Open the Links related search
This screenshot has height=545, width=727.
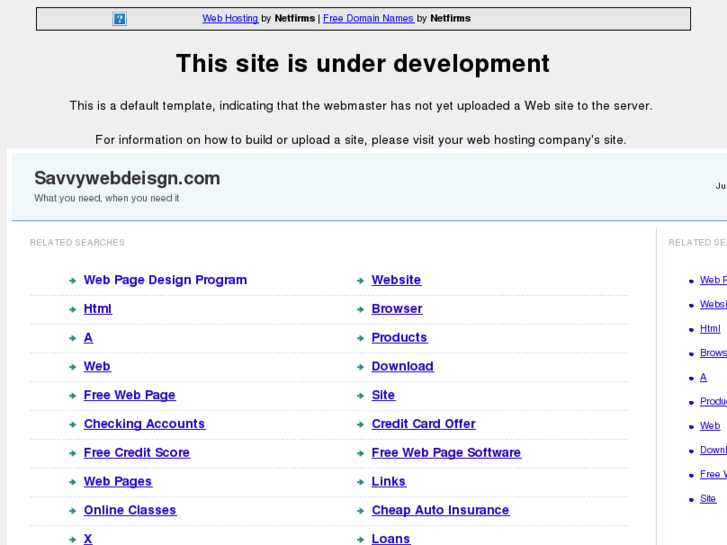coord(389,481)
